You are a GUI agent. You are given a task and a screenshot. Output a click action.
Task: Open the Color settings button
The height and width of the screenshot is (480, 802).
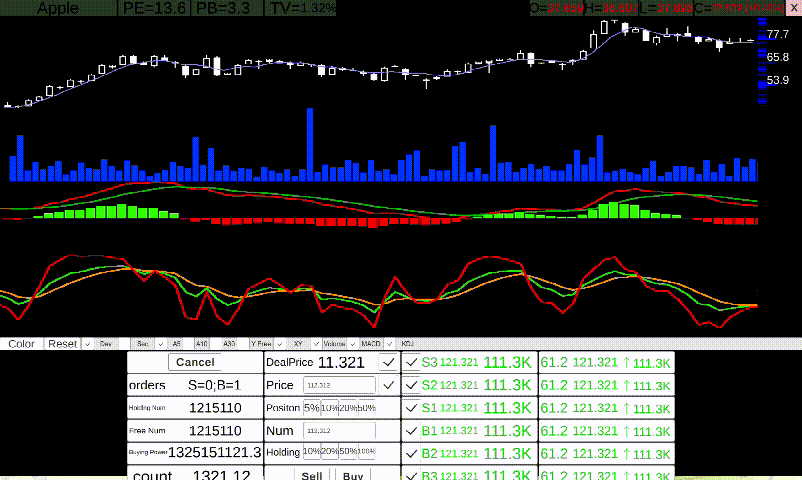[21, 344]
